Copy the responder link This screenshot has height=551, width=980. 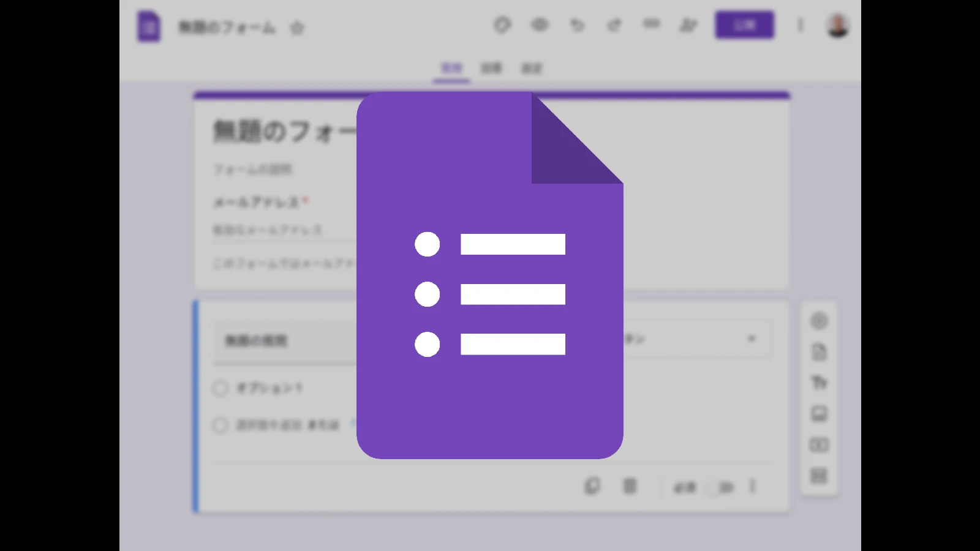tap(652, 24)
